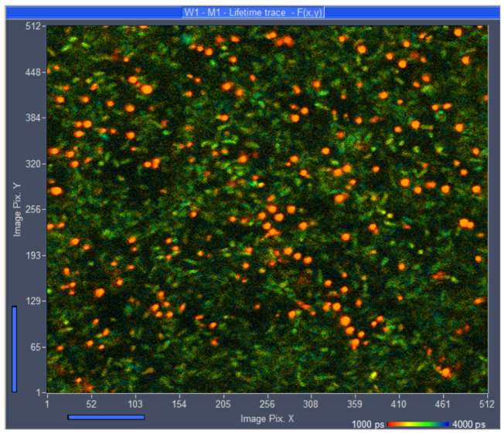
Task: Click X-axis tick value 308
Action: coord(311,404)
